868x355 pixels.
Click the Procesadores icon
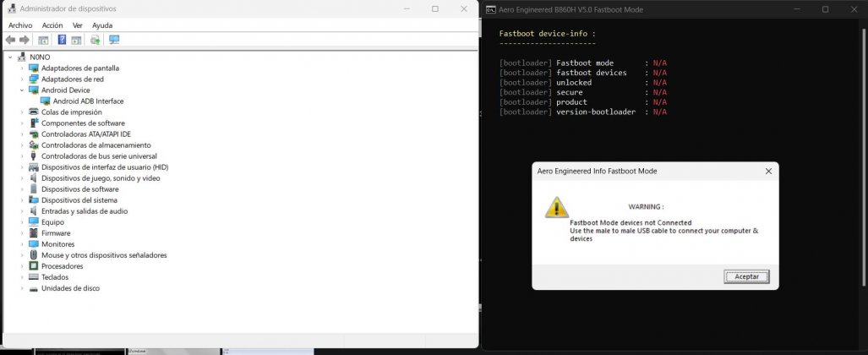[34, 266]
